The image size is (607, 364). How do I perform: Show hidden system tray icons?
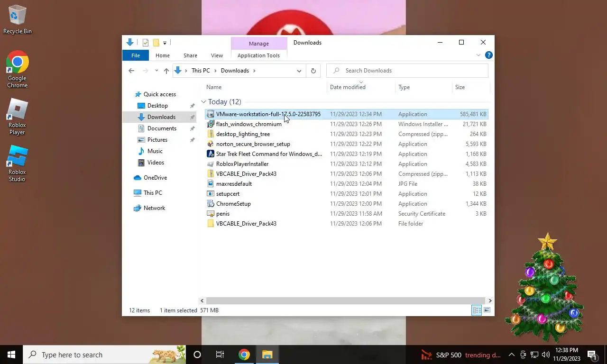512,355
